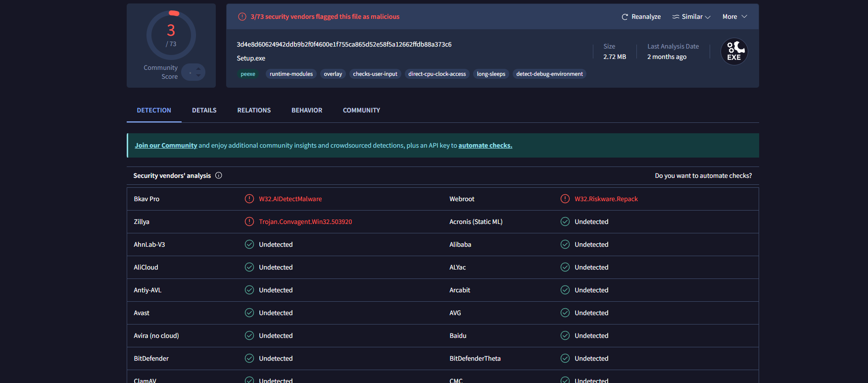Screen dimensions: 868x383
Task: Click the check icon in the AhnLab-V3 row
Action: click(249, 244)
